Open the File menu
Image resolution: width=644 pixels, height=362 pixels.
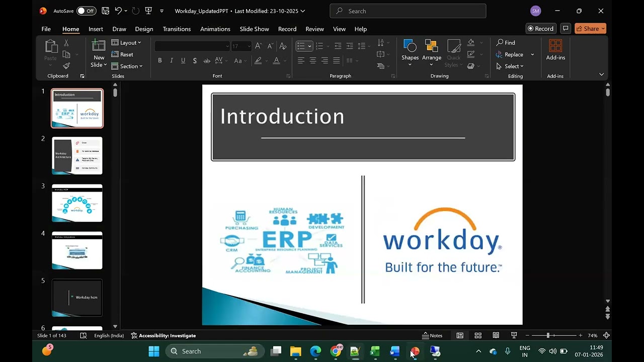click(x=46, y=29)
